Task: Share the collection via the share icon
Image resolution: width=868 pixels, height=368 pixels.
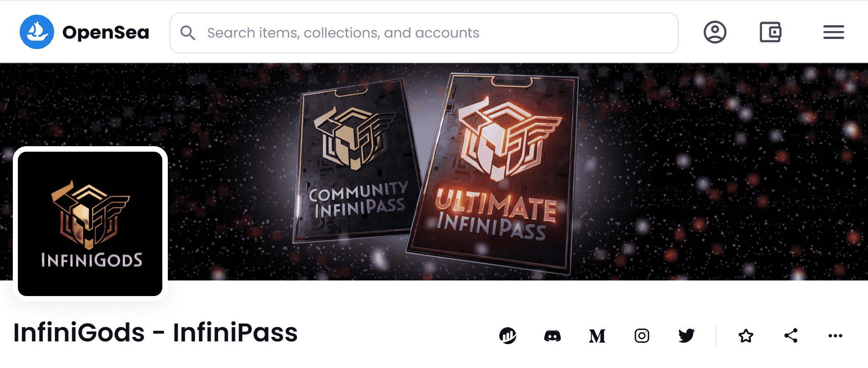Action: [791, 335]
